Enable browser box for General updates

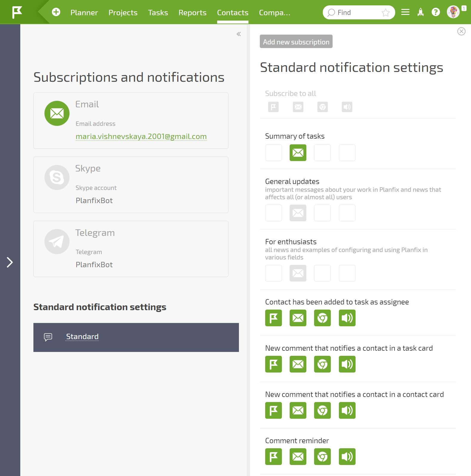[322, 213]
